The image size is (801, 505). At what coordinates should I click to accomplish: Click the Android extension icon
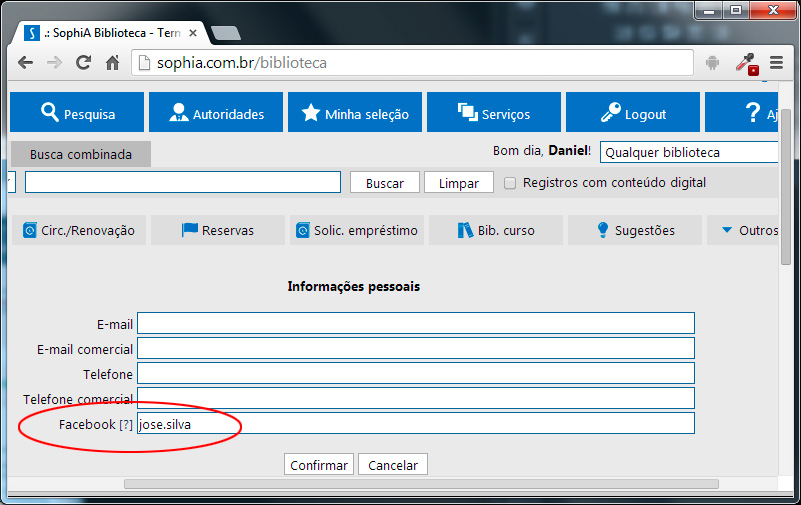tap(712, 63)
